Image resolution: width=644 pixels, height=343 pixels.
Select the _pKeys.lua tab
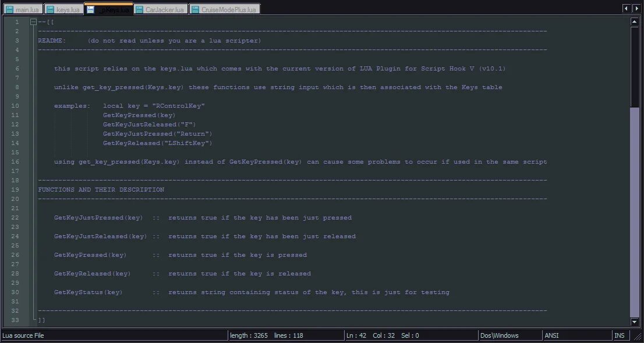point(109,9)
